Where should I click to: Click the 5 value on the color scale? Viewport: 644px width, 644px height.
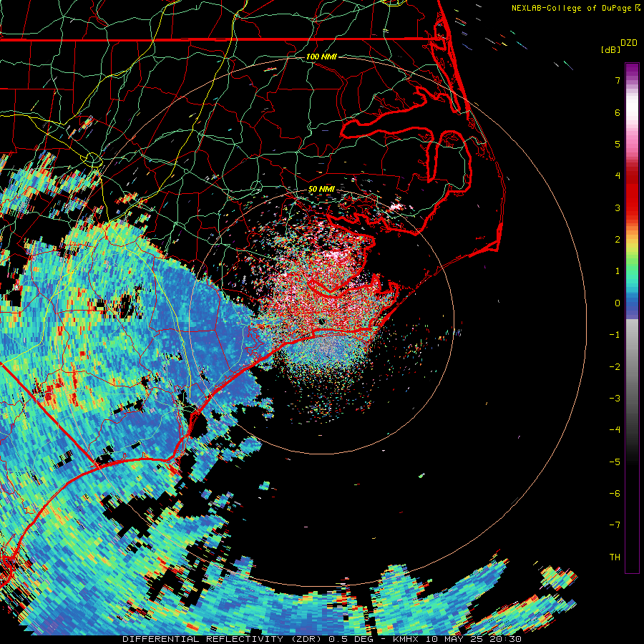618,144
